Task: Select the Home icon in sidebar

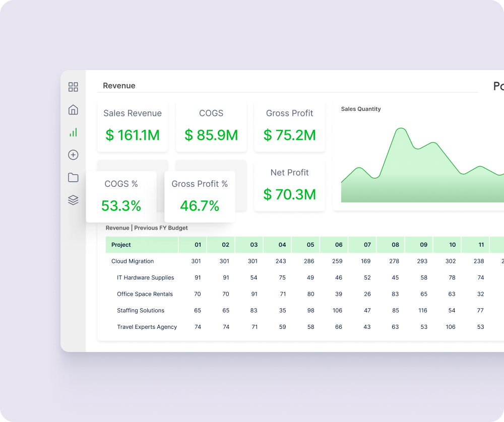Action: pyautogui.click(x=73, y=109)
